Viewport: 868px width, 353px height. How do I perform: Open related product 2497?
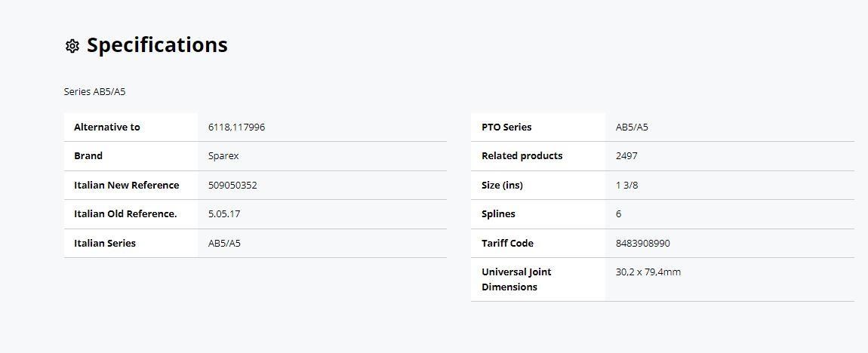(x=626, y=156)
